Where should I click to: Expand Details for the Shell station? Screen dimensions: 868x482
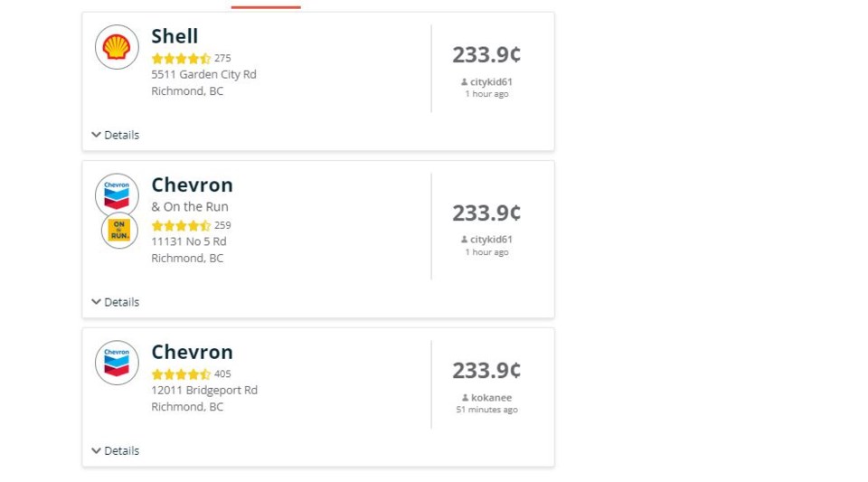(115, 135)
